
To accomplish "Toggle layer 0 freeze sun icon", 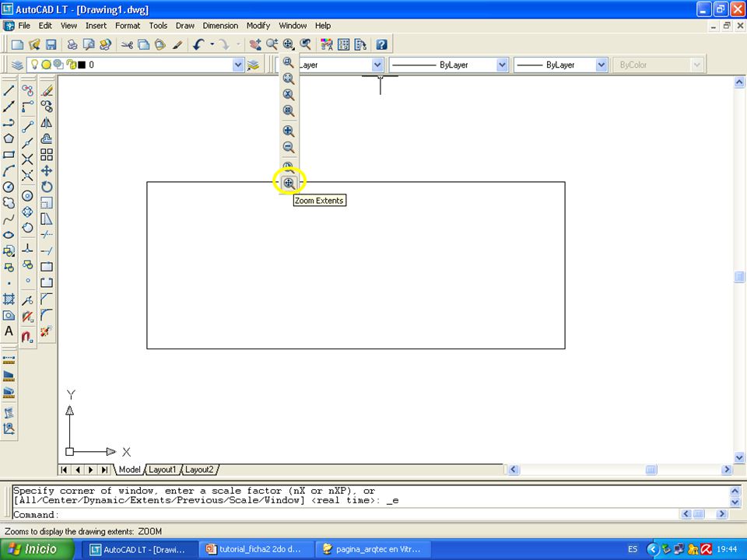I will click(x=46, y=65).
